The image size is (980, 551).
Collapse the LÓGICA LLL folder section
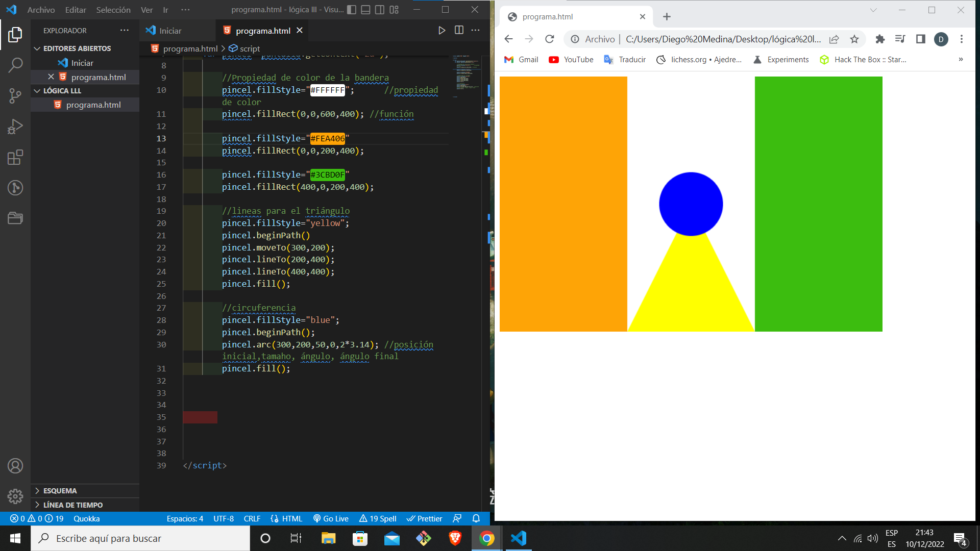pos(85,91)
